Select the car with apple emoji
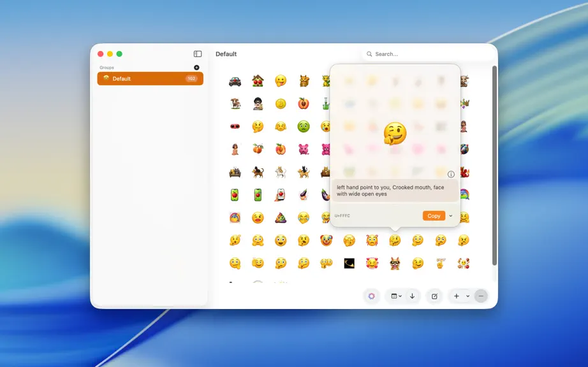Viewport: 588px width, 367px height. coord(235,81)
